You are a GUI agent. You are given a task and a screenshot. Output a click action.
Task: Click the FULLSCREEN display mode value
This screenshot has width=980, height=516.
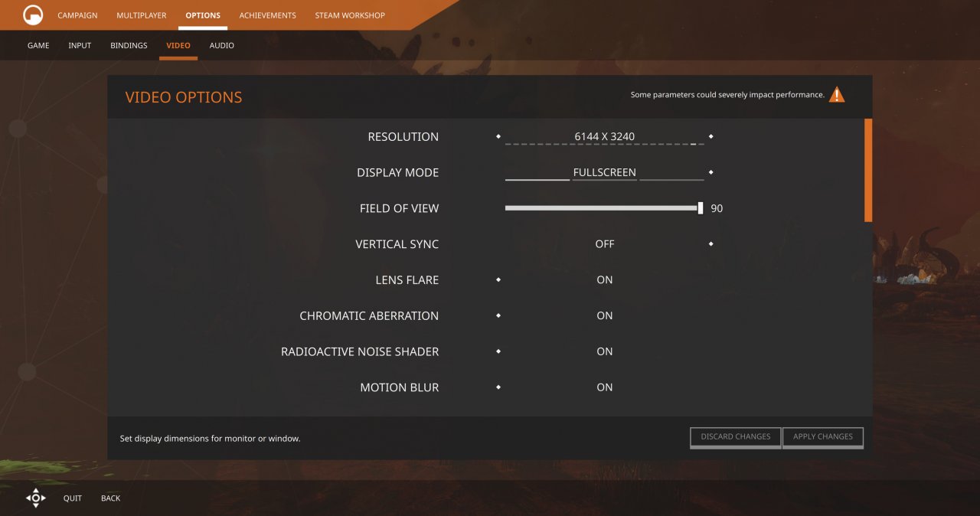(x=605, y=172)
